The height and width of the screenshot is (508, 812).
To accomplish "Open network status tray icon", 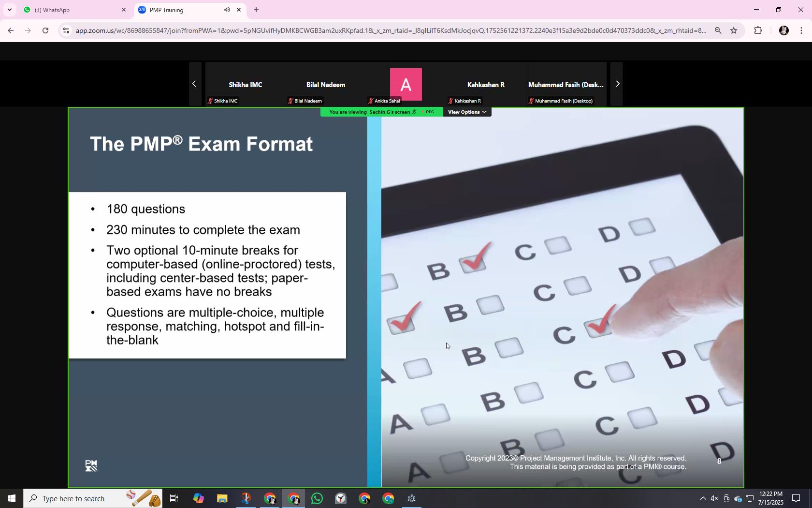I will [x=750, y=498].
